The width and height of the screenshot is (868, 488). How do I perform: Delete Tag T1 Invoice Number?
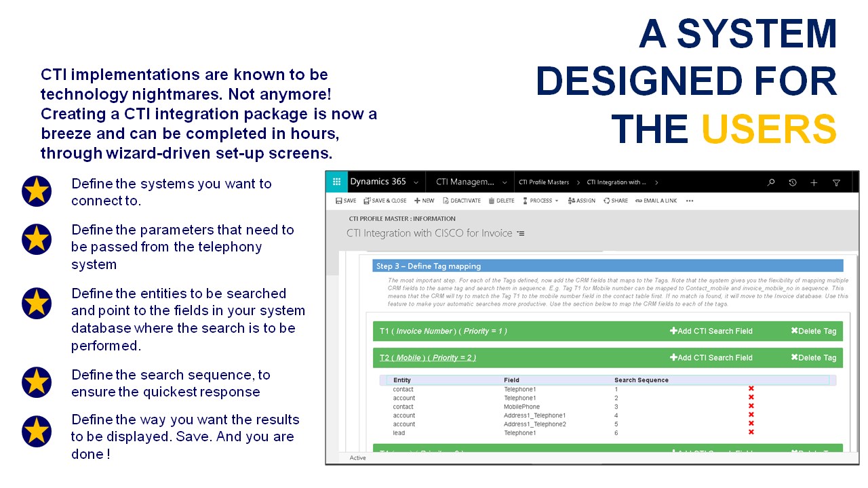tap(813, 331)
